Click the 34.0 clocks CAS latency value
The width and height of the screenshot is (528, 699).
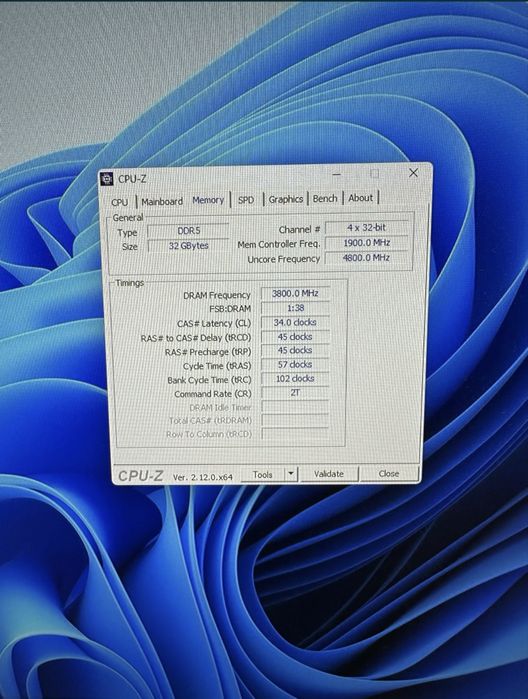click(295, 322)
